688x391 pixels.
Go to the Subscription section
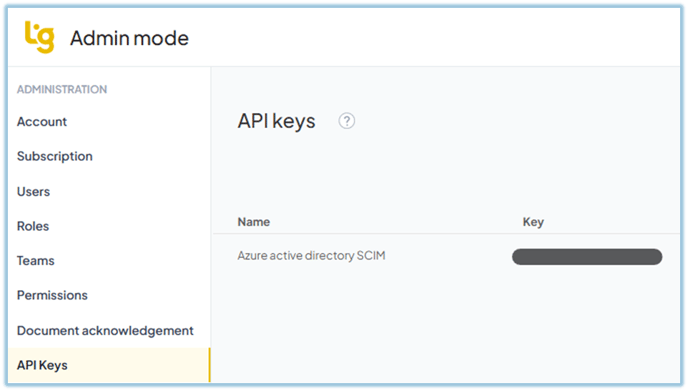[x=54, y=157]
